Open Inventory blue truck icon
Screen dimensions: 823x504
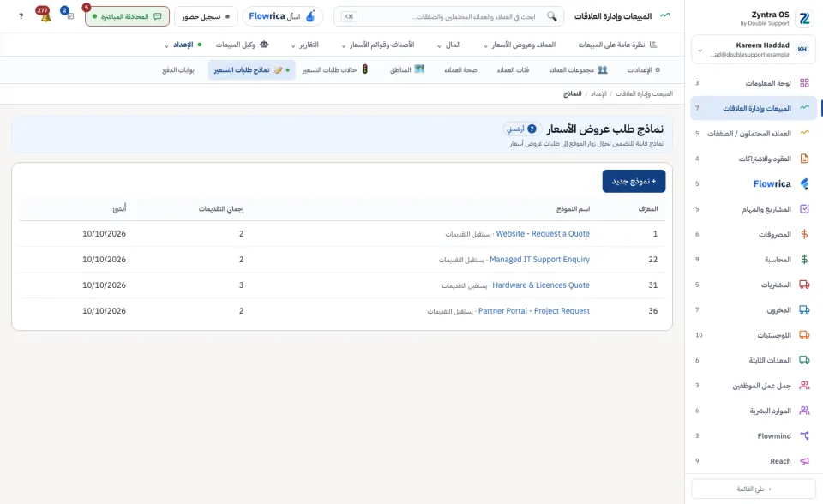coord(804,309)
